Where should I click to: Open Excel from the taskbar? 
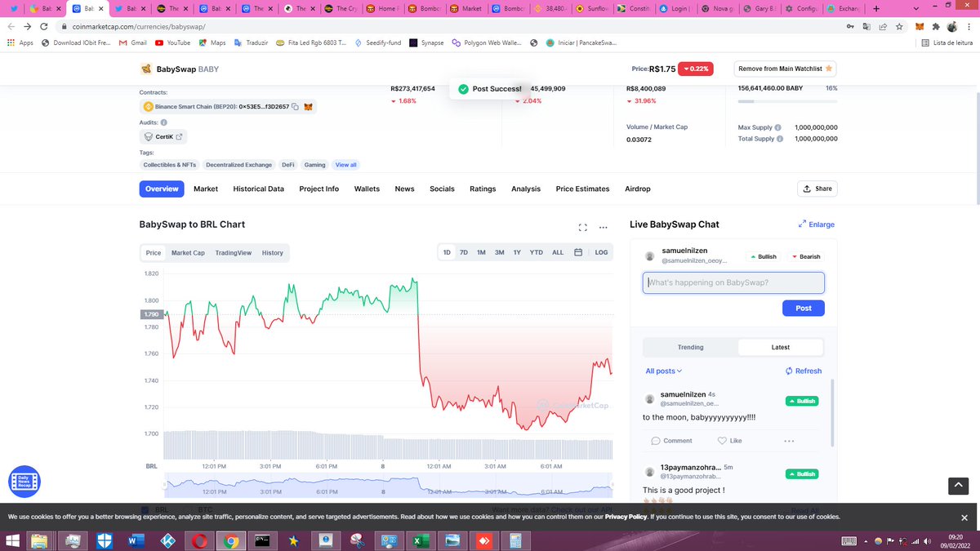pyautogui.click(x=419, y=540)
